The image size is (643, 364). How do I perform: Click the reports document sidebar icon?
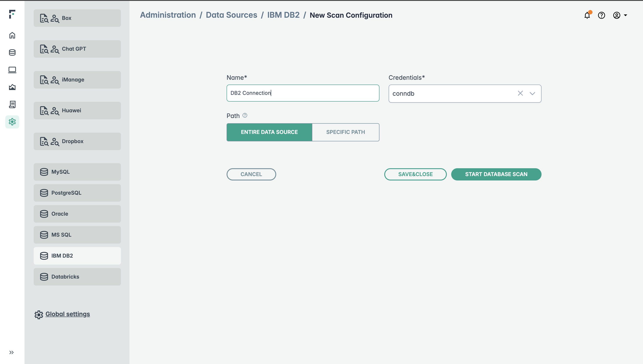[x=12, y=104]
